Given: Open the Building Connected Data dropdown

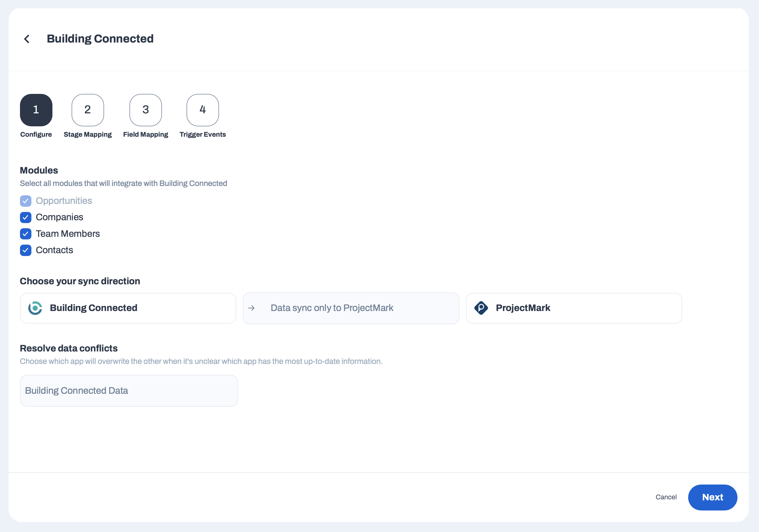Looking at the screenshot, I should point(129,391).
